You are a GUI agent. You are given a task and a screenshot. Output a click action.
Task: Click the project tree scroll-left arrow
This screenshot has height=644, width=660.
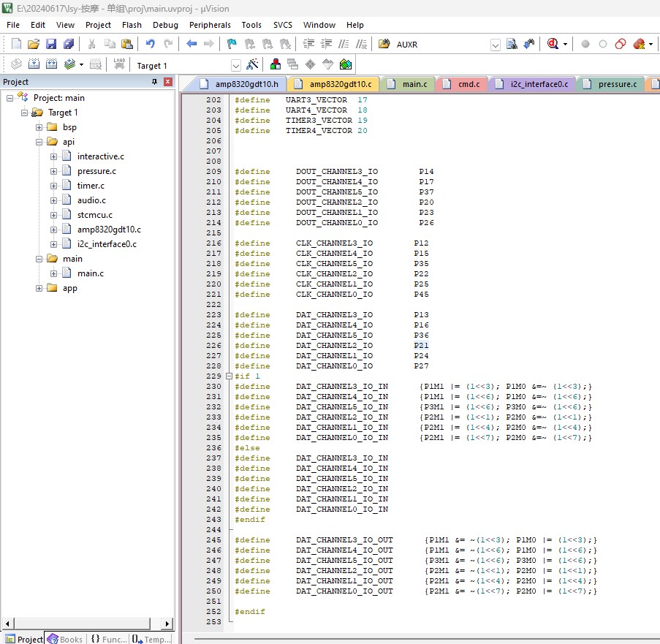tap(8, 624)
